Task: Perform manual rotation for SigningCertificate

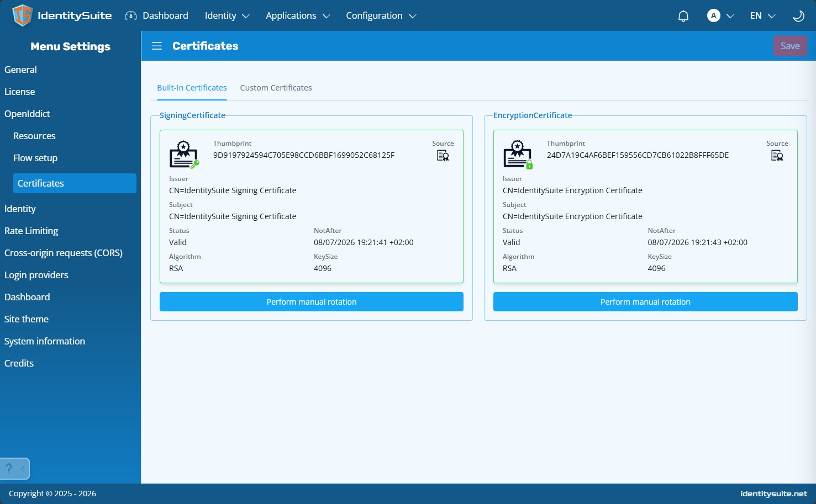Action: pos(312,302)
